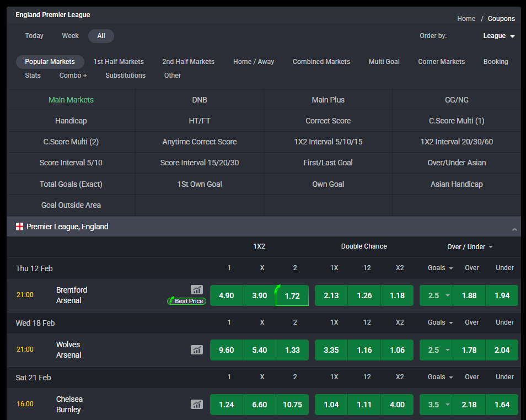This screenshot has width=526, height=420.
Task: Choose the Asian Handicap market
Action: coord(456,184)
